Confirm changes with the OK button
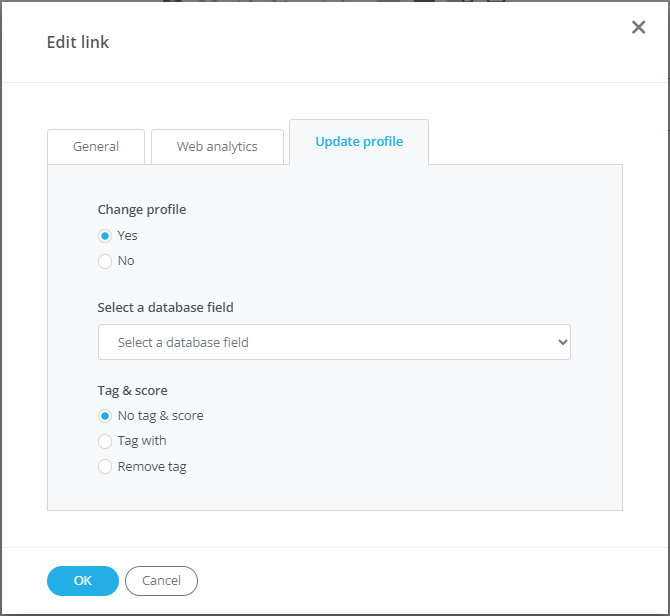Screen dimensions: 670x616 pos(83,581)
